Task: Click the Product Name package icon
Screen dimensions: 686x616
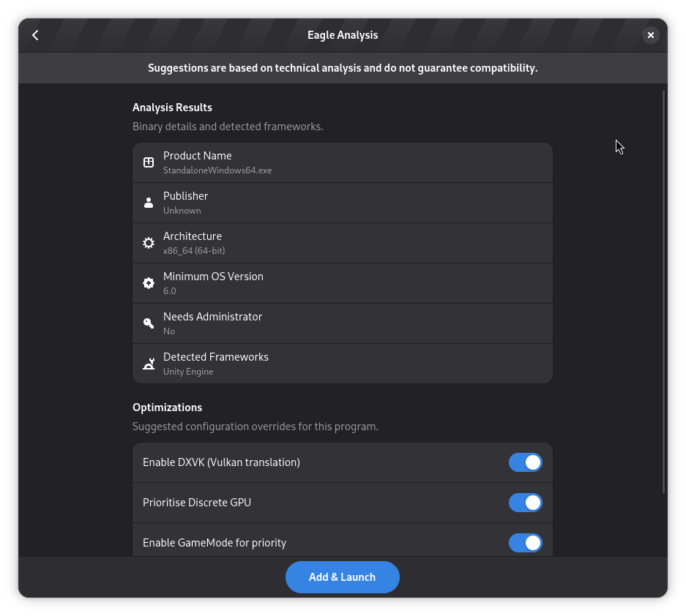Action: click(149, 162)
